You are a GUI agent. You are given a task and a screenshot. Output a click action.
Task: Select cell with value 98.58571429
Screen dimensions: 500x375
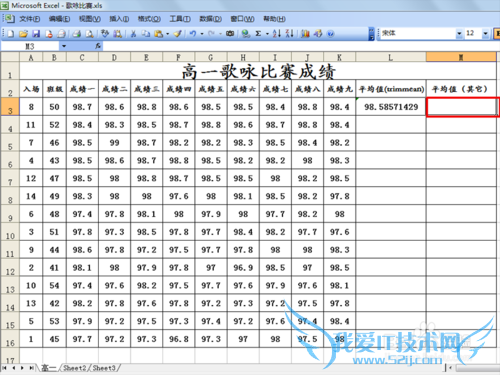pyautogui.click(x=391, y=107)
